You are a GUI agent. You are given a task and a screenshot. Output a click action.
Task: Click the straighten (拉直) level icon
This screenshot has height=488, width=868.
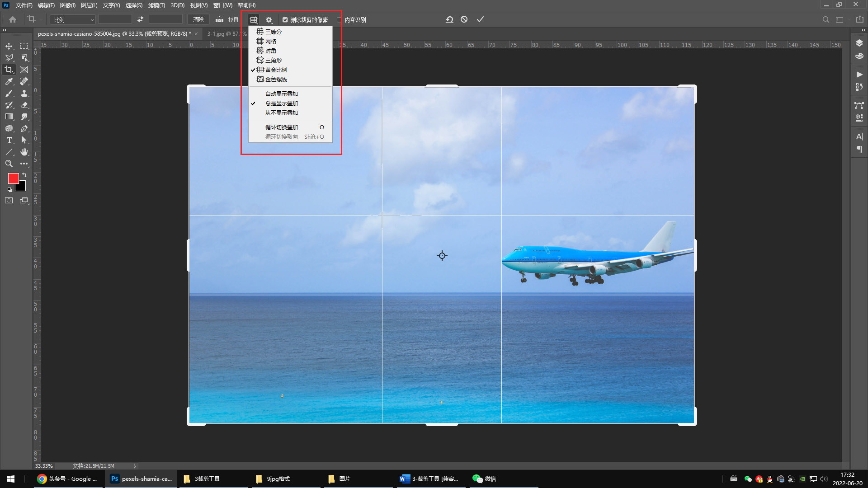(x=220, y=19)
